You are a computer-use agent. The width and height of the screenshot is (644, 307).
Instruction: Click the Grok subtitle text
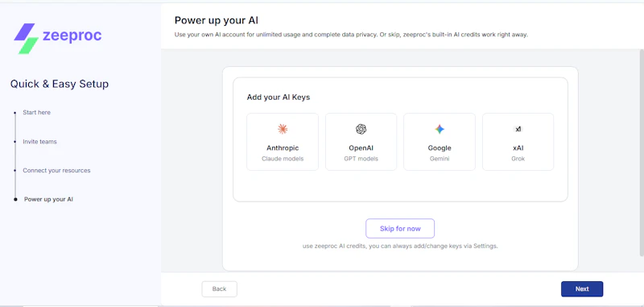click(518, 159)
